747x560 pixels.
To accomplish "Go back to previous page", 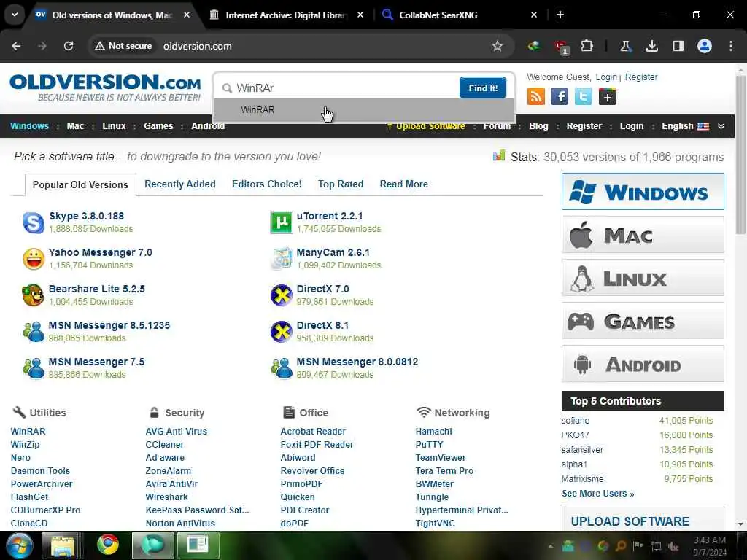I will coord(16,46).
